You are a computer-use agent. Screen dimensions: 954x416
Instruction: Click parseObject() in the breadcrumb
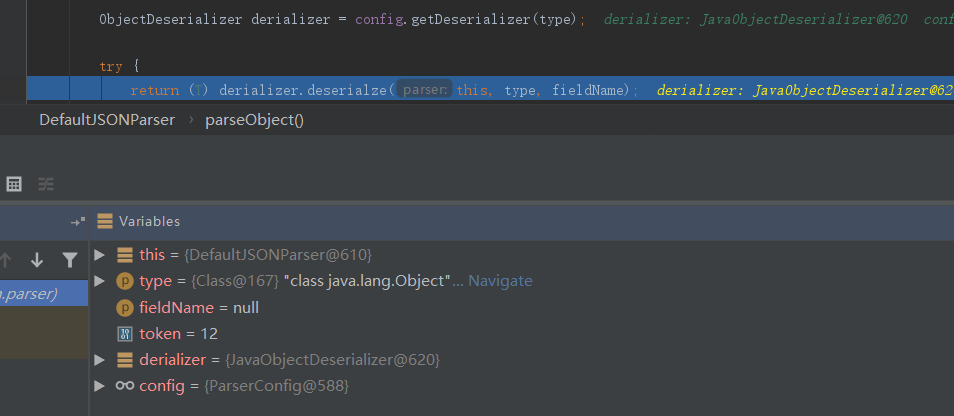(254, 120)
